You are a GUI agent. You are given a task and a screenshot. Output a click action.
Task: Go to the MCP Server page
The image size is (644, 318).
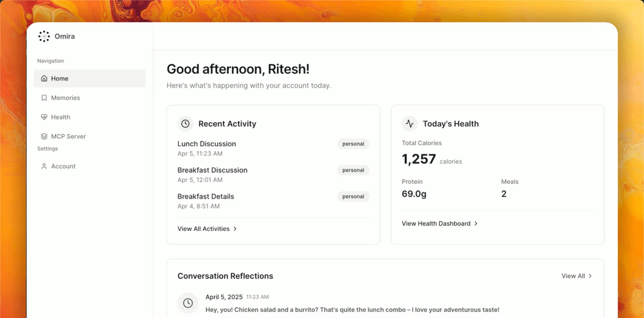(89, 137)
